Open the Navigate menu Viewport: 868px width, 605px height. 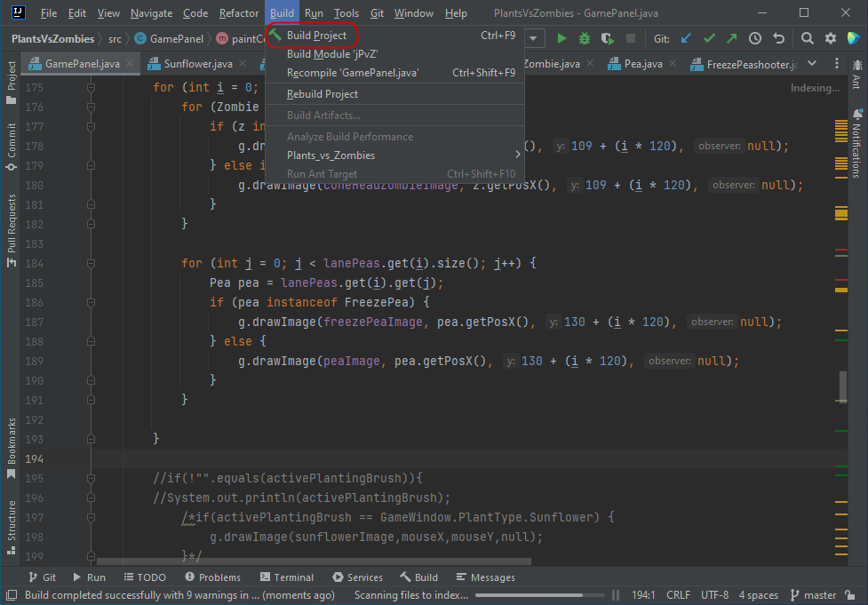pos(151,12)
